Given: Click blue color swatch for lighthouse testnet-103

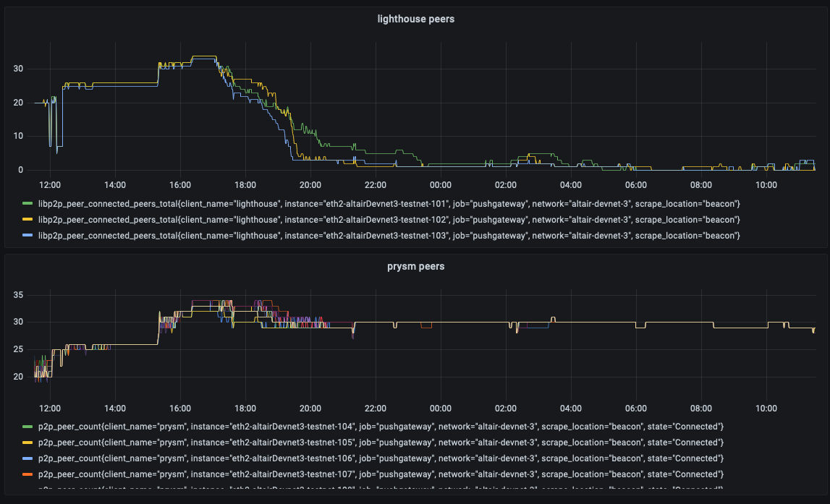Looking at the screenshot, I should (28, 236).
